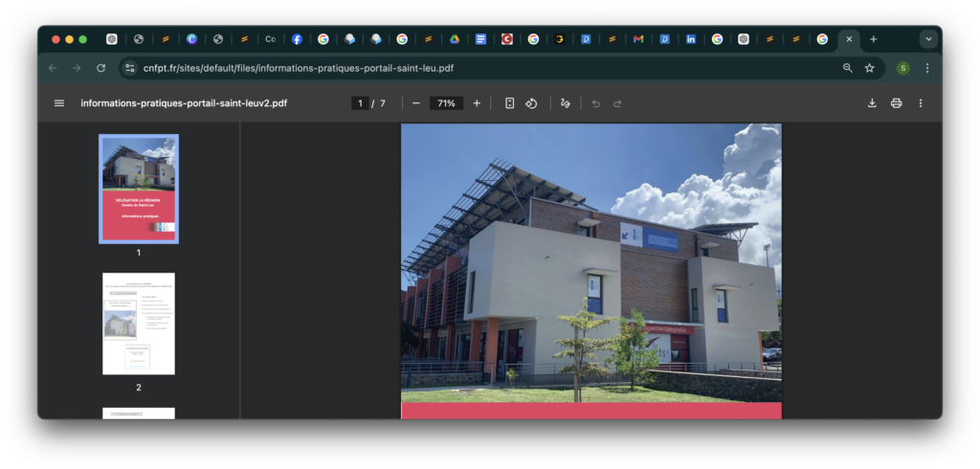Expand the tab search dropdown arrow
980x469 pixels.
click(927, 39)
